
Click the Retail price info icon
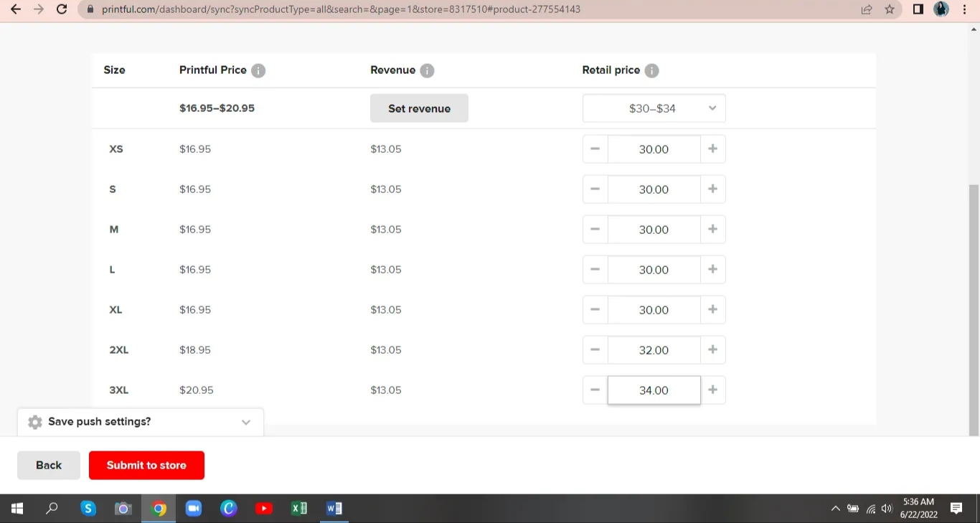pyautogui.click(x=651, y=70)
